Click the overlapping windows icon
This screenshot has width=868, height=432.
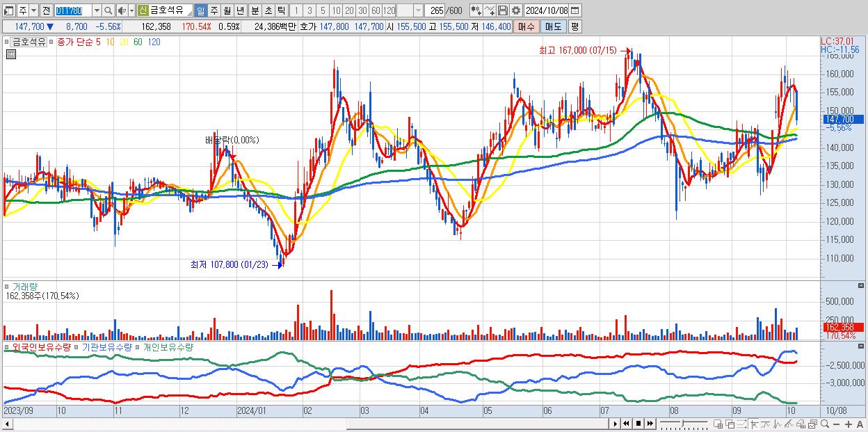point(730,424)
